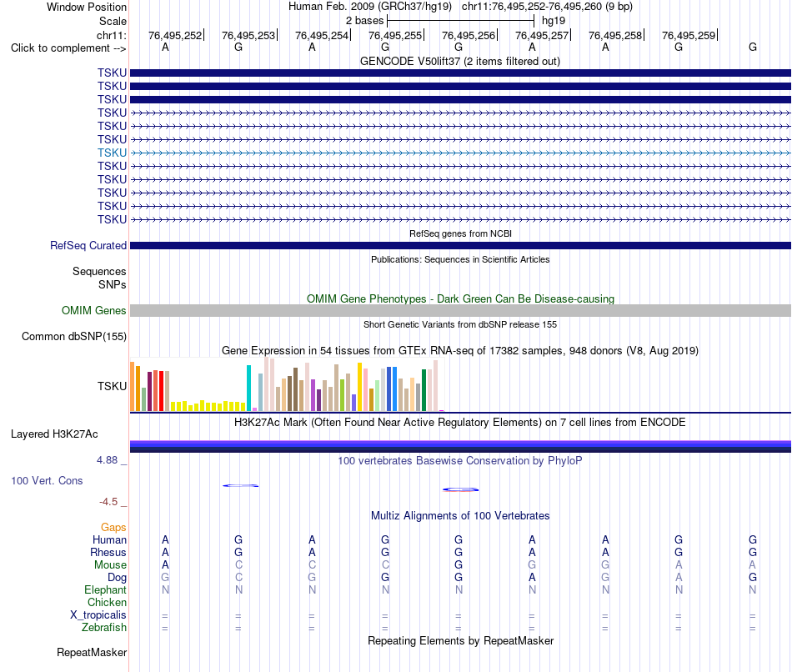Click the Layered H3K27Ac label
The image size is (792, 672).
click(54, 434)
